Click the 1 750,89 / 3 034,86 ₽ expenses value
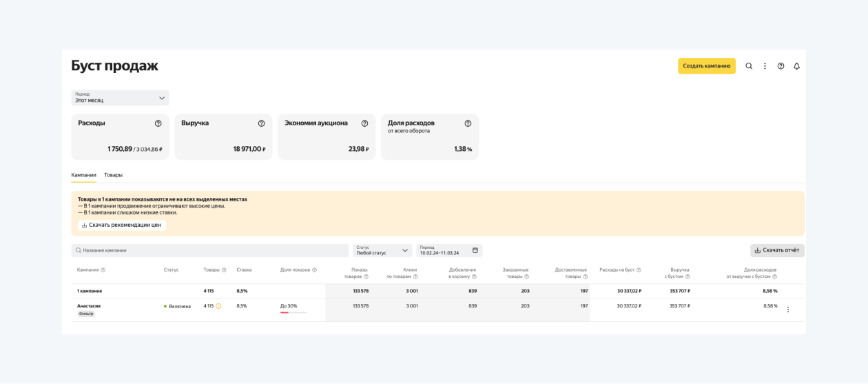Image resolution: width=868 pixels, height=384 pixels. [134, 149]
